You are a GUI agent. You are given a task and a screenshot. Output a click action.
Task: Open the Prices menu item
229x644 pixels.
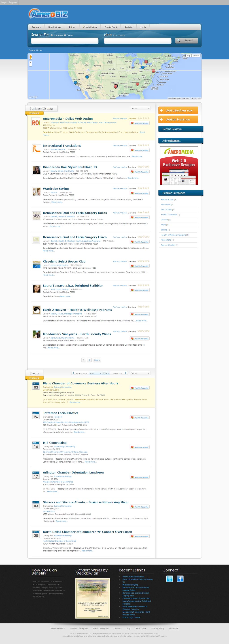[72, 27]
